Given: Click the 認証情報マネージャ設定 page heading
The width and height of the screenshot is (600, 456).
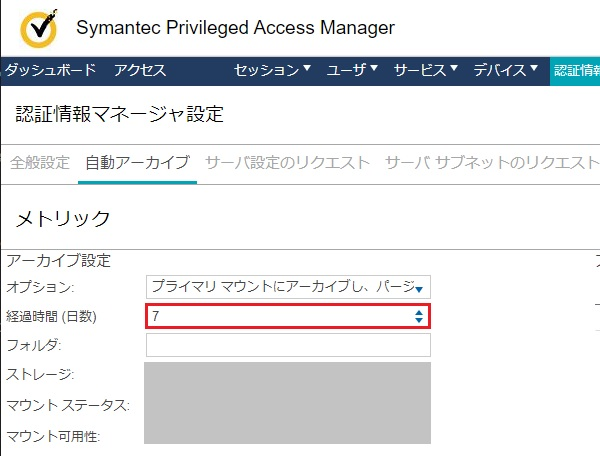Looking at the screenshot, I should coord(119,114).
